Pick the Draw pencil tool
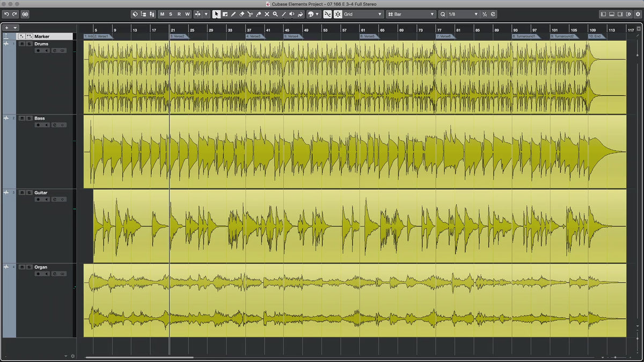This screenshot has width=644, height=362. [x=233, y=14]
